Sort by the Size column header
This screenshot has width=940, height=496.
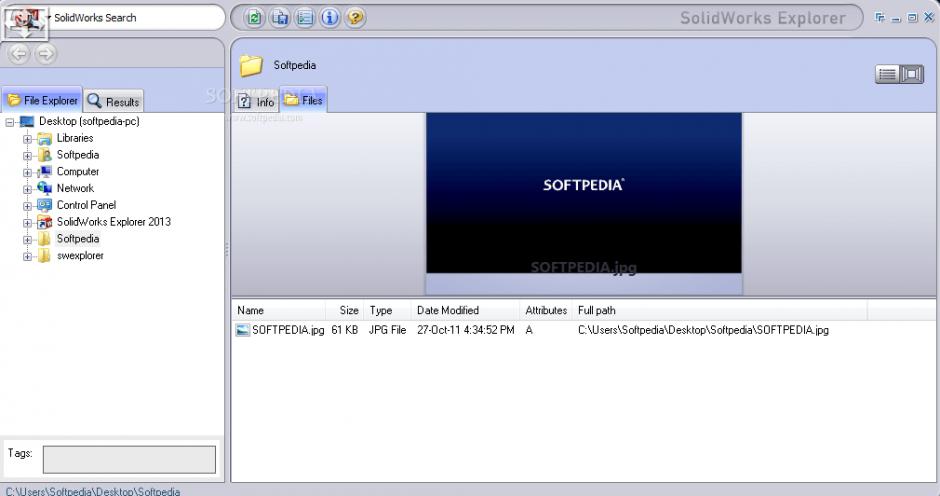345,310
